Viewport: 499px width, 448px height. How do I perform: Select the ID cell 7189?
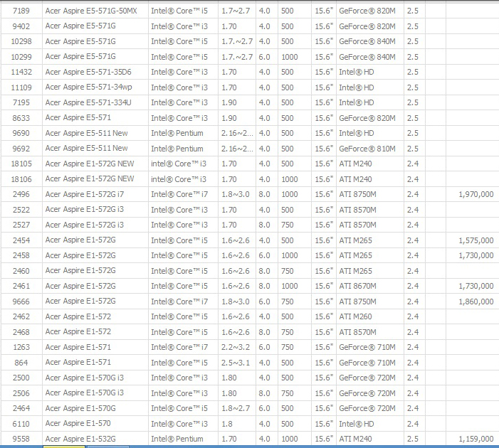click(x=21, y=11)
